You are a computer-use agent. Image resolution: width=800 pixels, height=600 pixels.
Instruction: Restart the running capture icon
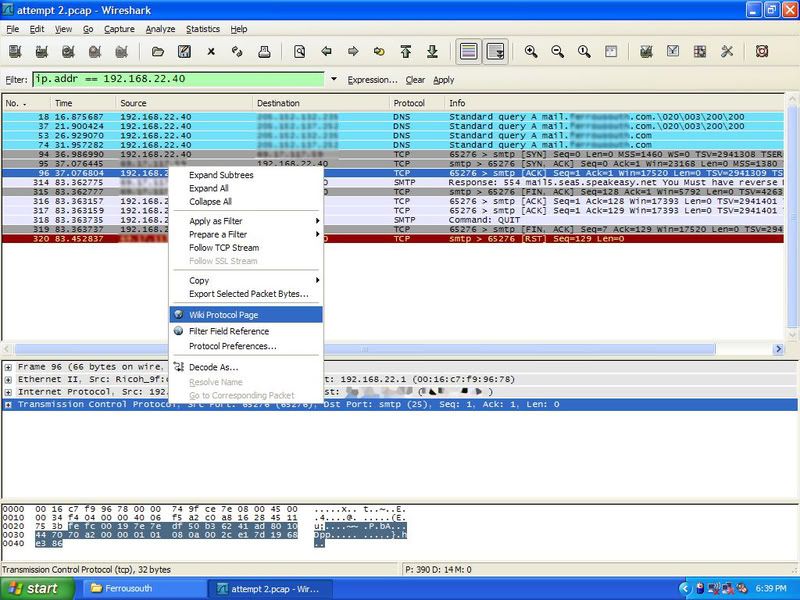tap(121, 51)
